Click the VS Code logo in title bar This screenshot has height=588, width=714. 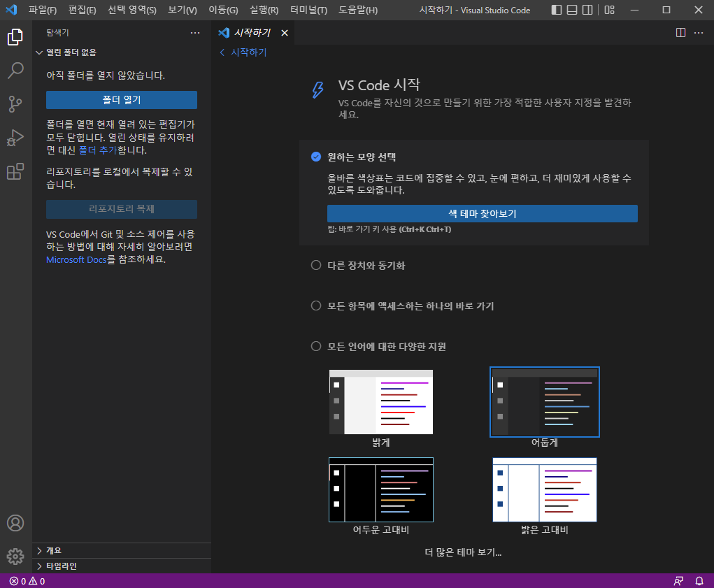[x=11, y=10]
